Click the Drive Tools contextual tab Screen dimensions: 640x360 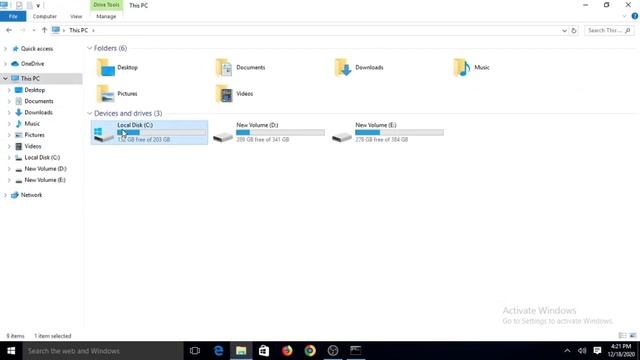(x=106, y=5)
